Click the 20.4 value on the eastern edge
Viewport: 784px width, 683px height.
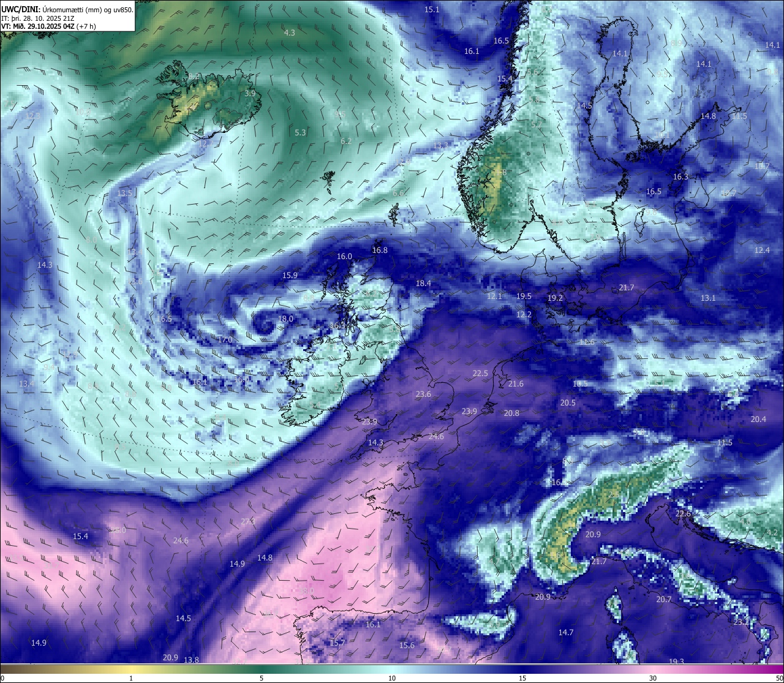click(x=758, y=420)
